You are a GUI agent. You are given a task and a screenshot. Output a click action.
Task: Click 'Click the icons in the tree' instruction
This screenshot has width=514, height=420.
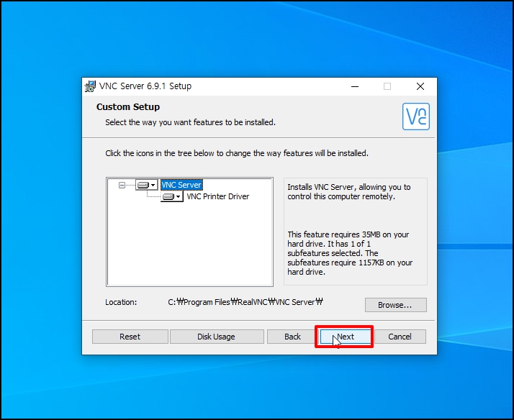pyautogui.click(x=237, y=153)
